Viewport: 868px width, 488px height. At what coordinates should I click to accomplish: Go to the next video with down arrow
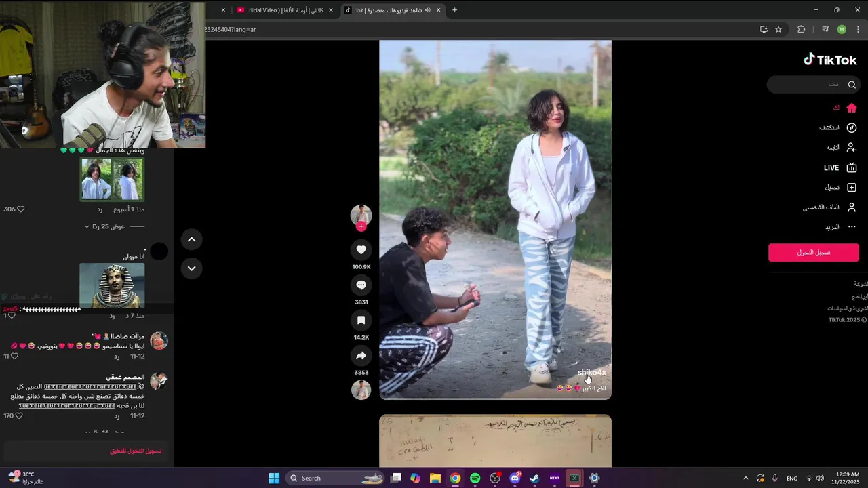click(x=191, y=268)
